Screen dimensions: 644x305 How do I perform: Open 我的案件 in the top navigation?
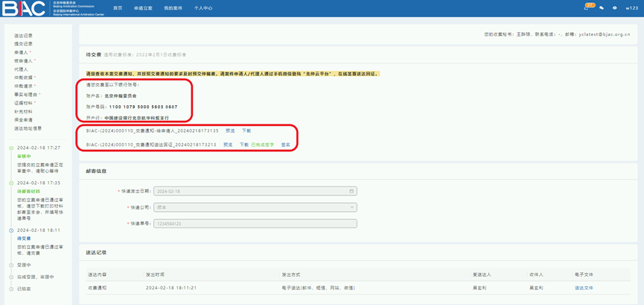[173, 8]
